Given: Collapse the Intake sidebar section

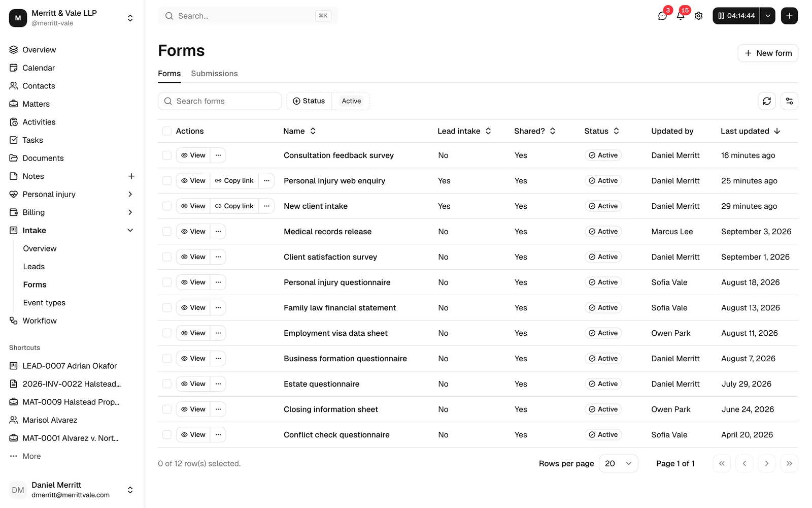Looking at the screenshot, I should (x=130, y=230).
